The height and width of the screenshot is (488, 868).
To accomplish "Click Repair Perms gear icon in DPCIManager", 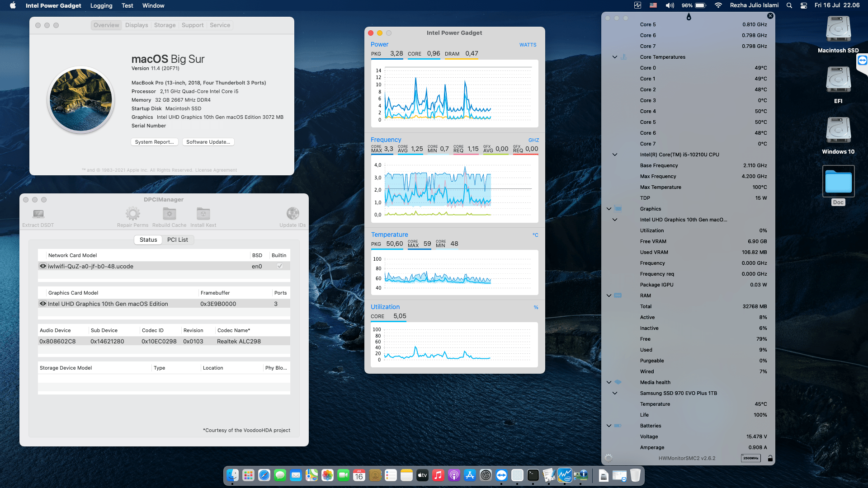I will pyautogui.click(x=132, y=213).
